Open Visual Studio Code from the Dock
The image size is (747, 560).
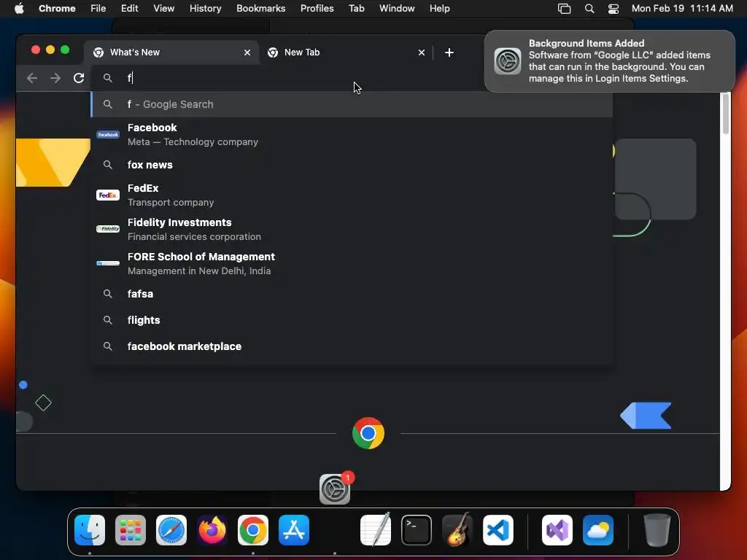498,530
